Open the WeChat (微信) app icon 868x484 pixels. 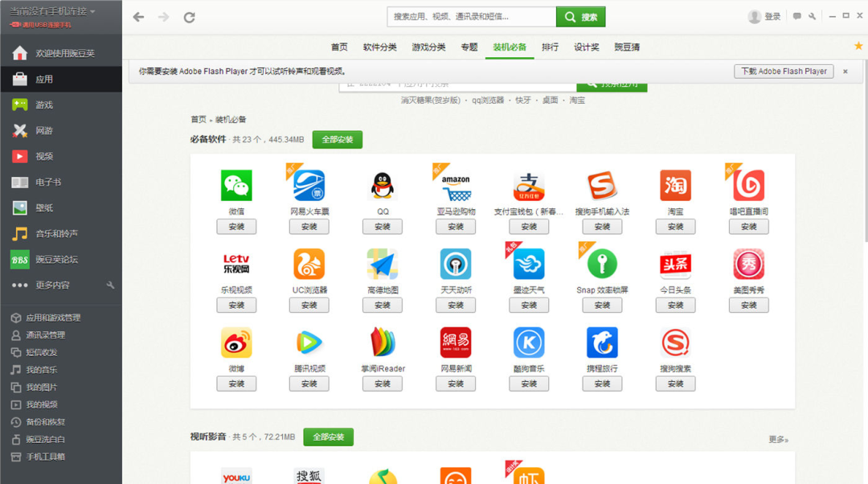[236, 185]
